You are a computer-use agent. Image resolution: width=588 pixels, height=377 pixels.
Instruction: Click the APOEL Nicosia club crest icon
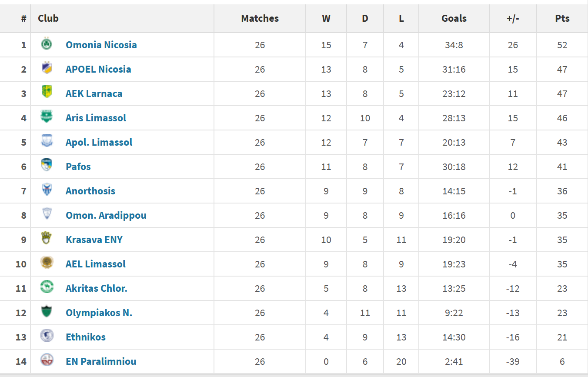pos(47,69)
